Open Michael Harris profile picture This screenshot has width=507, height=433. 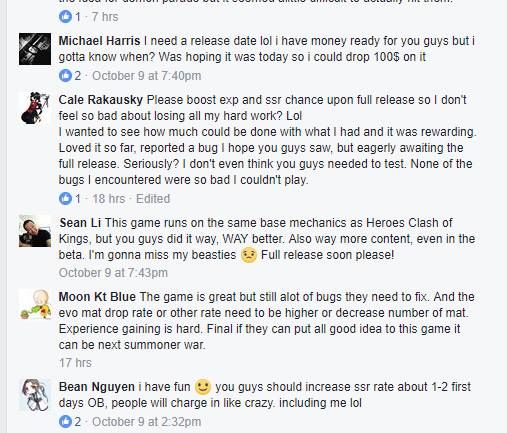tap(35, 49)
